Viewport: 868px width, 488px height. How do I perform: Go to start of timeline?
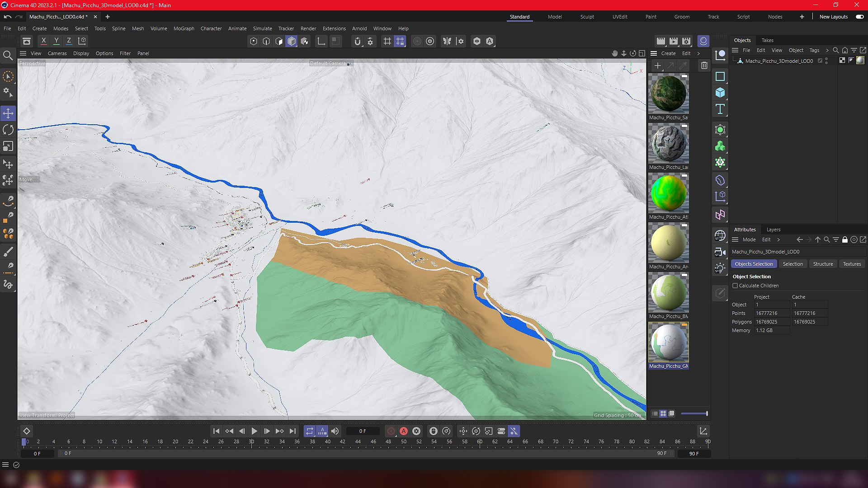(216, 431)
